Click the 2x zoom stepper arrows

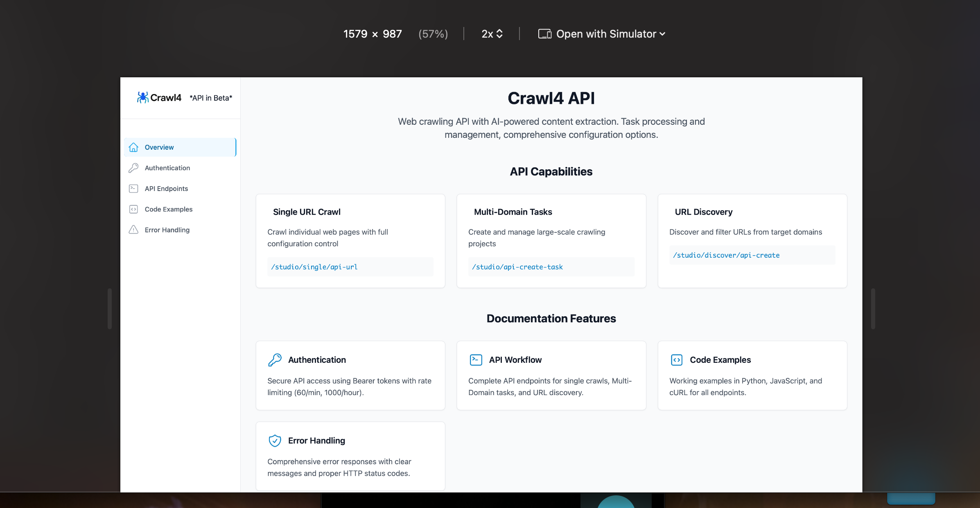tap(500, 34)
